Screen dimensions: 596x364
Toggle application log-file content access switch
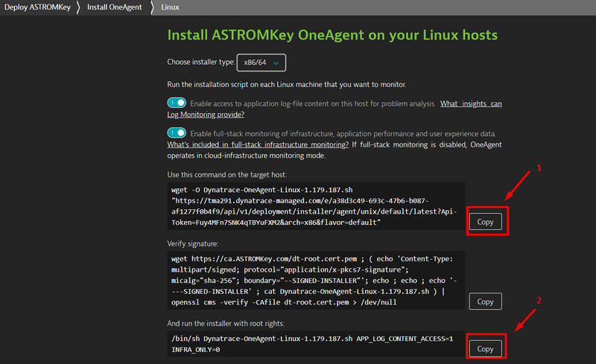tap(177, 103)
